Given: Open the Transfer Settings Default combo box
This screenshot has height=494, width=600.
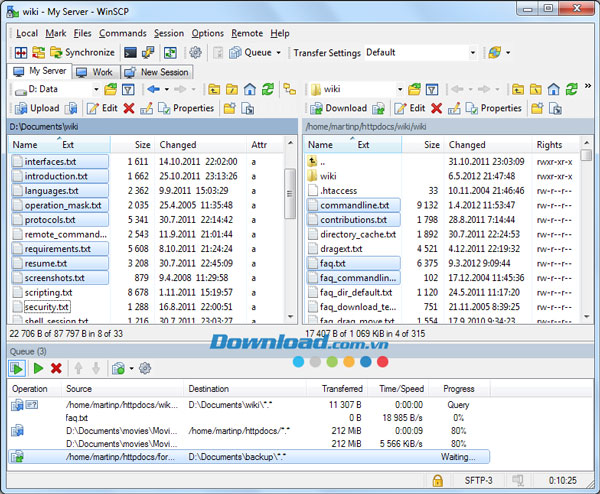Looking at the screenshot, I should (x=421, y=52).
